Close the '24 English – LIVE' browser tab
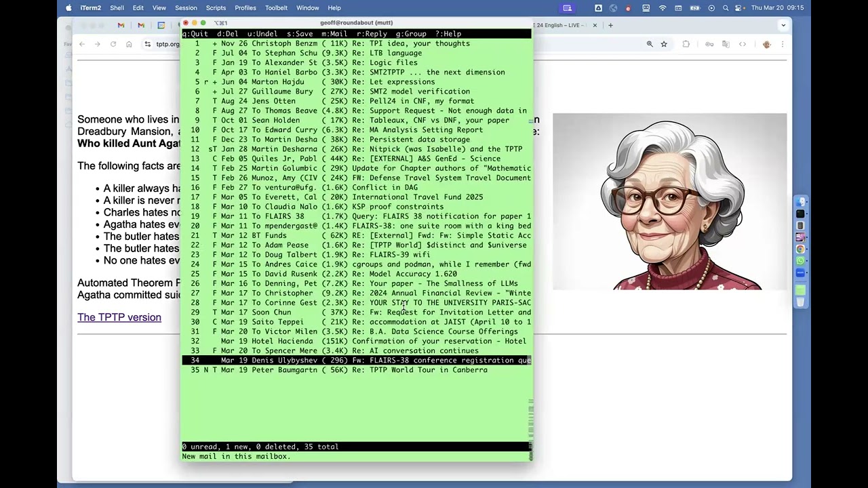The height and width of the screenshot is (488, 868). [x=595, y=25]
